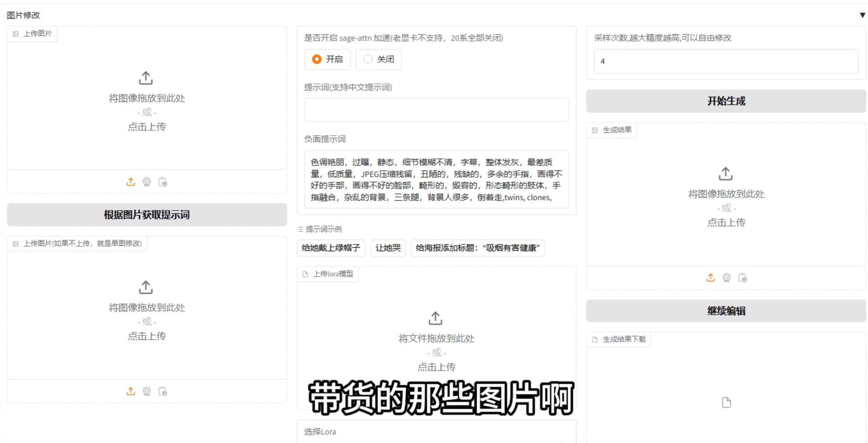Click the sampling steps number field
This screenshot has width=868, height=443.
[x=726, y=62]
